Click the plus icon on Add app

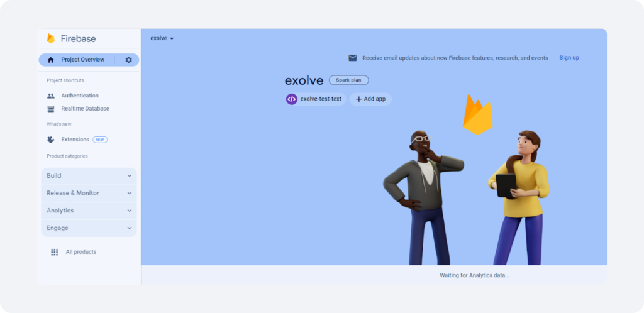358,99
